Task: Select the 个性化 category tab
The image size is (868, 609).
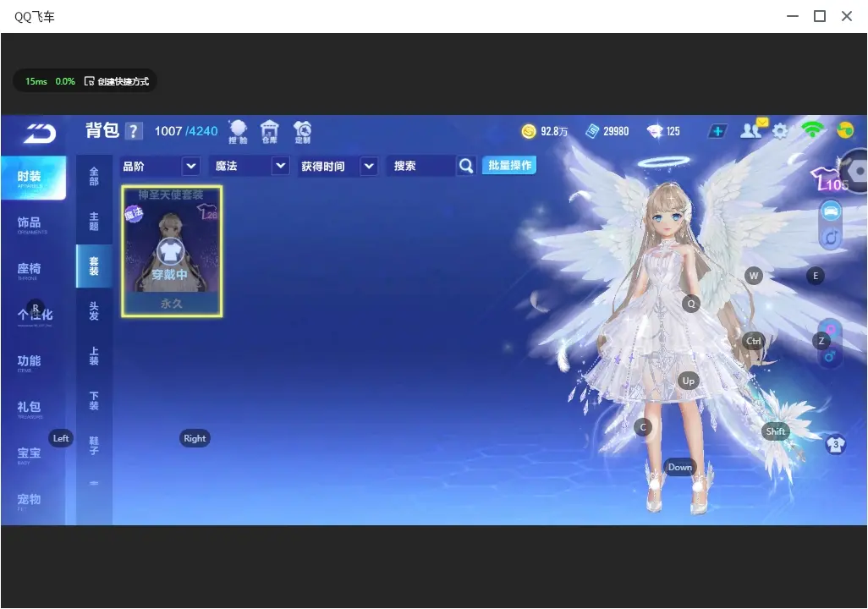Action: tap(33, 315)
